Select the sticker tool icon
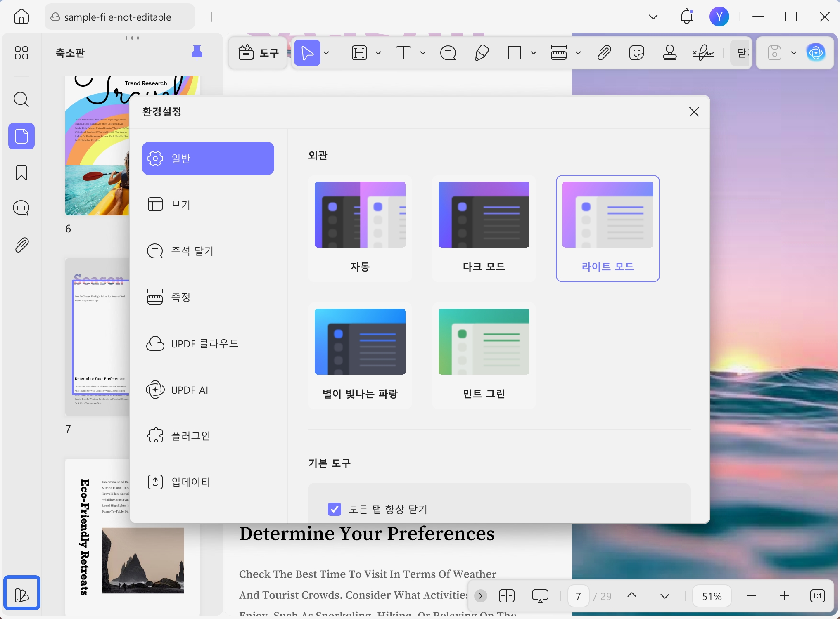This screenshot has width=840, height=619. (636, 53)
